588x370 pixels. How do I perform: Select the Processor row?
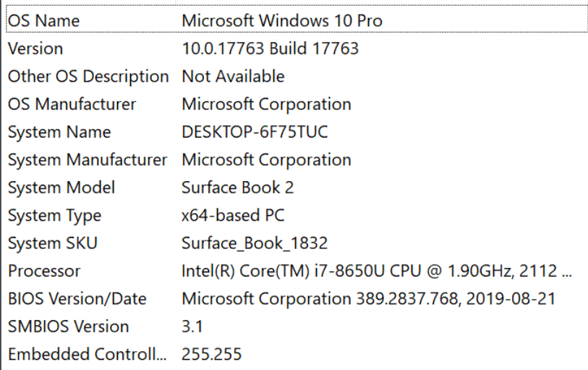click(x=297, y=271)
